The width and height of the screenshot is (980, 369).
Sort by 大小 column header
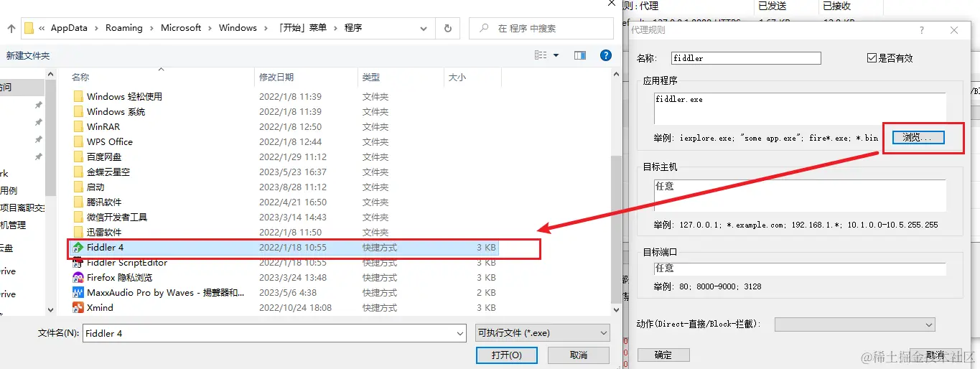click(457, 78)
